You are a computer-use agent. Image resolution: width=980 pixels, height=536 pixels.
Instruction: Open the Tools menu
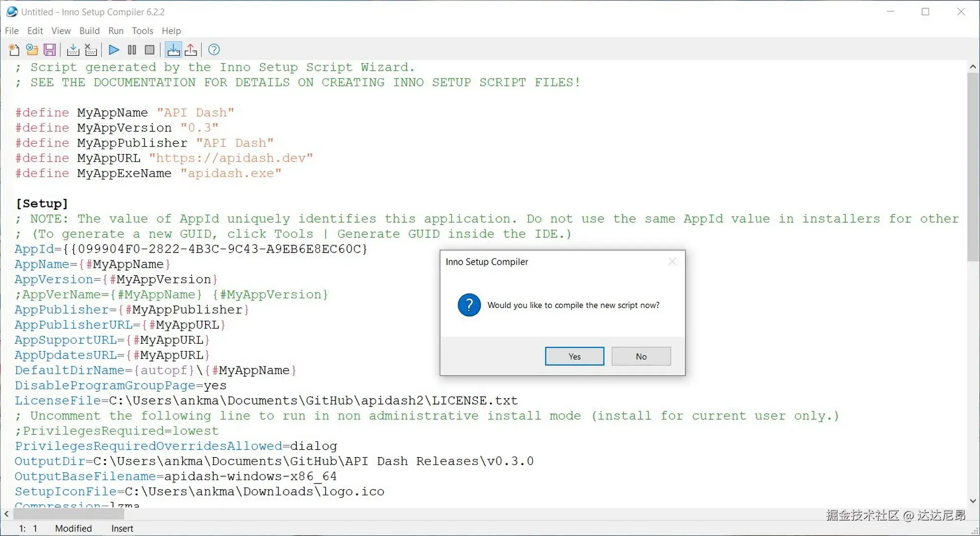point(142,30)
